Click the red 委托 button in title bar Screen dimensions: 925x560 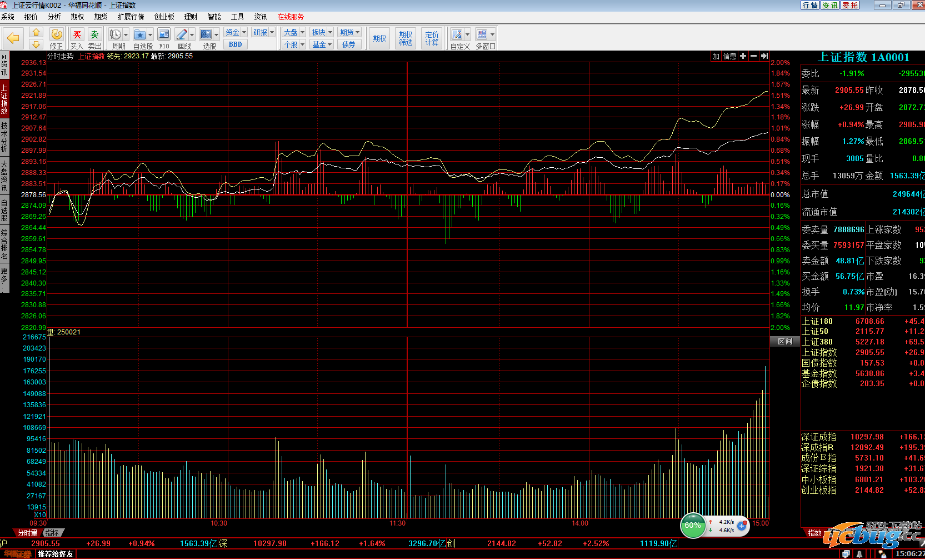(850, 5)
